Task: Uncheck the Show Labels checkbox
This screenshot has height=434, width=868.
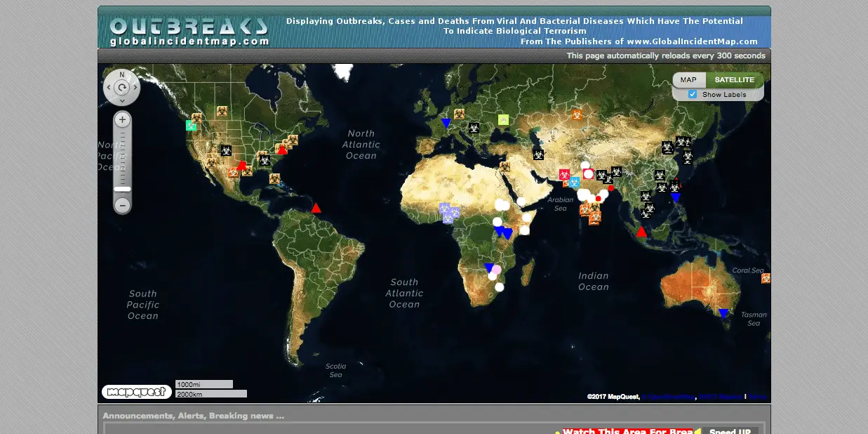Action: coord(693,94)
